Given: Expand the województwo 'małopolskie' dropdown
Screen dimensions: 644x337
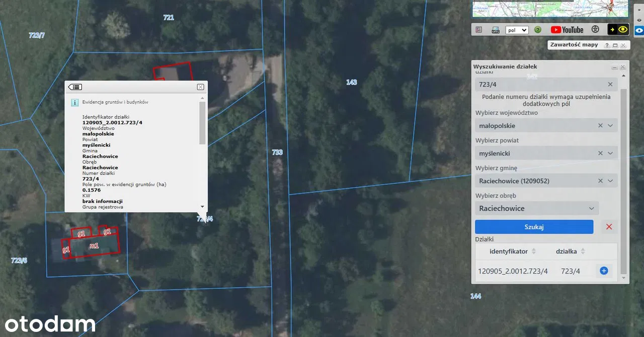Looking at the screenshot, I should (x=610, y=125).
